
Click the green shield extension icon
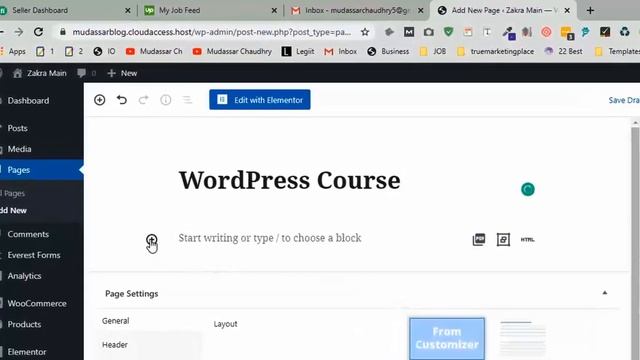pos(448,32)
